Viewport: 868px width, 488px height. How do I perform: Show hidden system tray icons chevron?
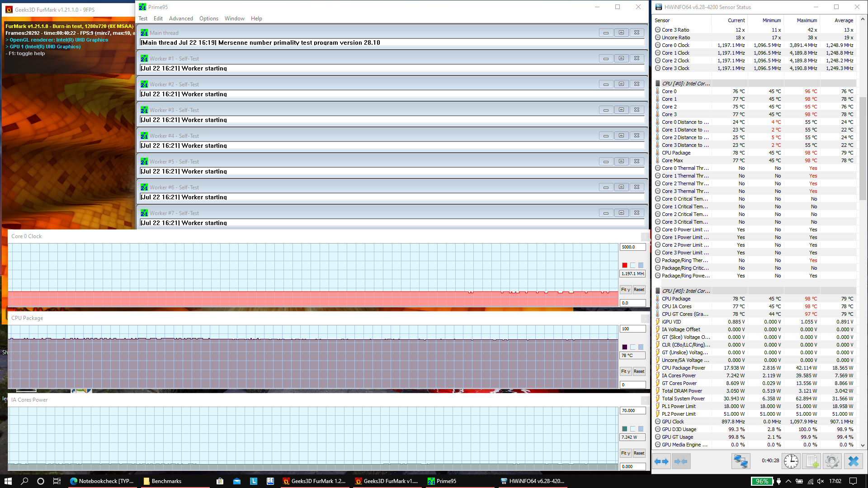788,481
